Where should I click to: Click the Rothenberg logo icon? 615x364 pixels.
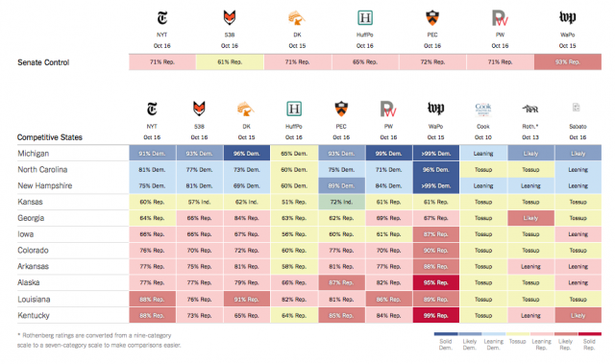(x=530, y=109)
